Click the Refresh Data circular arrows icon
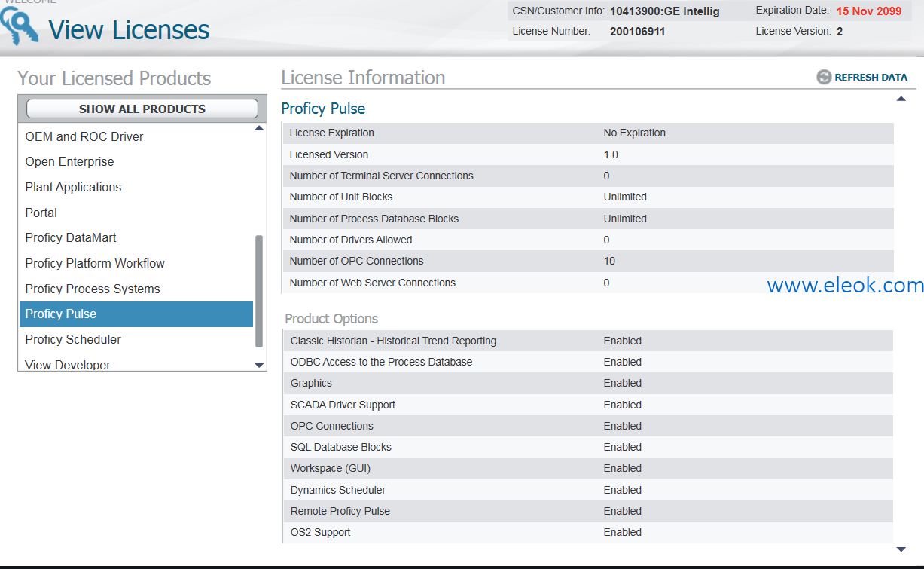924x569 pixels. (x=824, y=77)
